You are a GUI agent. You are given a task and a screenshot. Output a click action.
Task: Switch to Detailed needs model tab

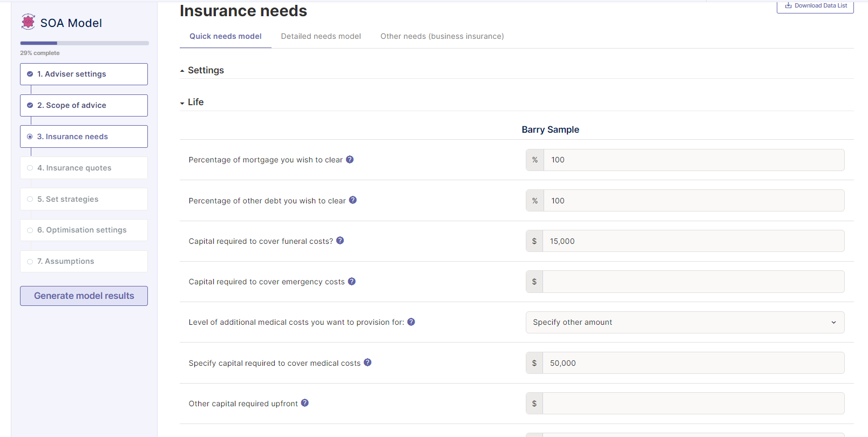click(x=321, y=36)
